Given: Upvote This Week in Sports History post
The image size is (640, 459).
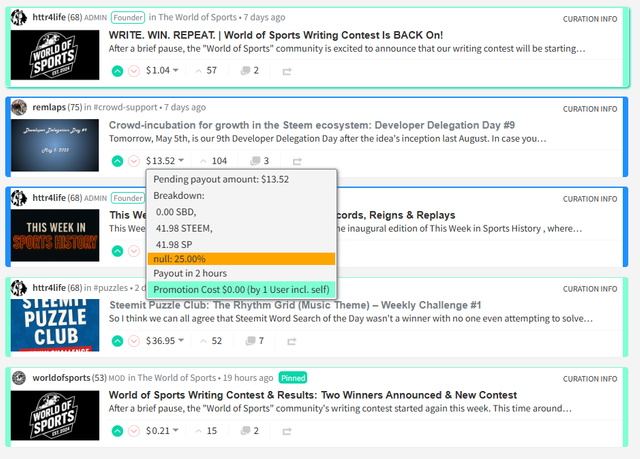Looking at the screenshot, I should point(117,251).
